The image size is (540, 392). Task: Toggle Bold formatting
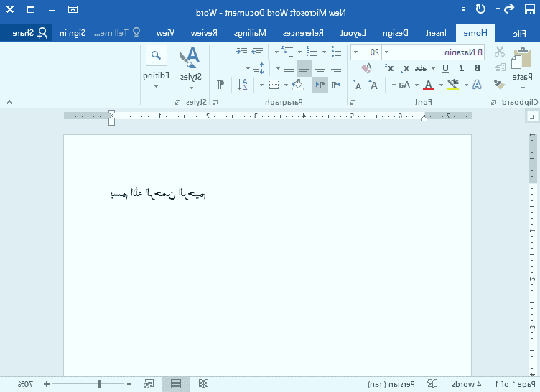(x=478, y=68)
